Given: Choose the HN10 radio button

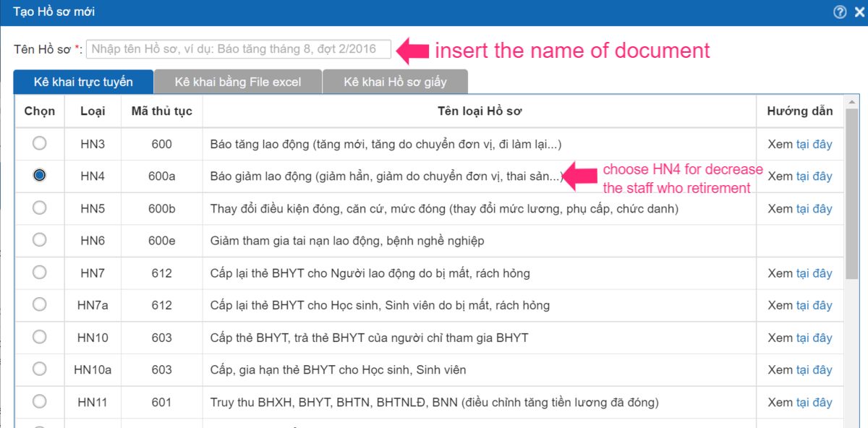Looking at the screenshot, I should [40, 337].
